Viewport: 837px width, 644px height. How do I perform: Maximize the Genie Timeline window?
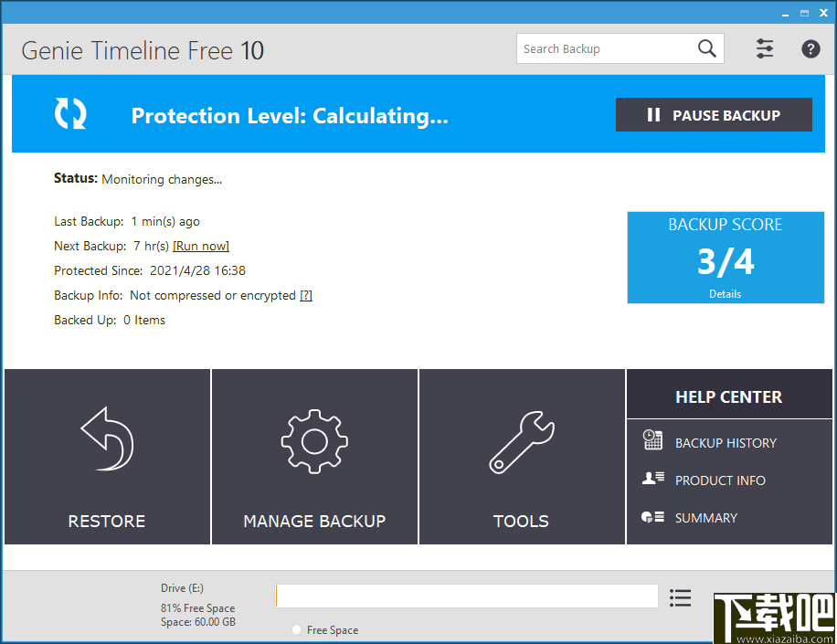pyautogui.click(x=804, y=14)
